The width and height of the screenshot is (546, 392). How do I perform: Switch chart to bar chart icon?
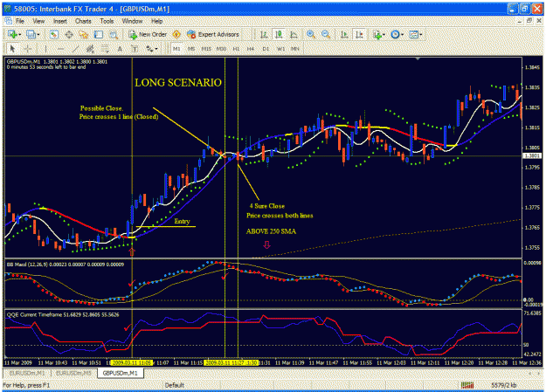pos(264,34)
